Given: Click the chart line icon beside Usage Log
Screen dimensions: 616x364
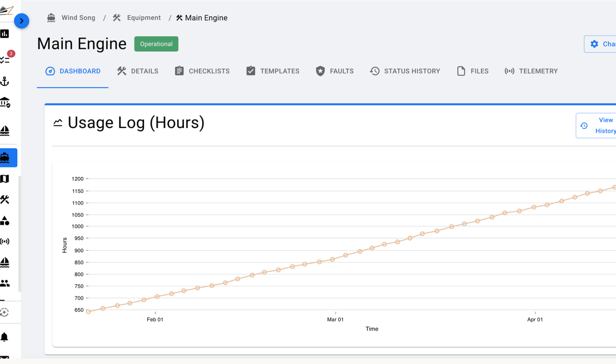Looking at the screenshot, I should click(58, 123).
